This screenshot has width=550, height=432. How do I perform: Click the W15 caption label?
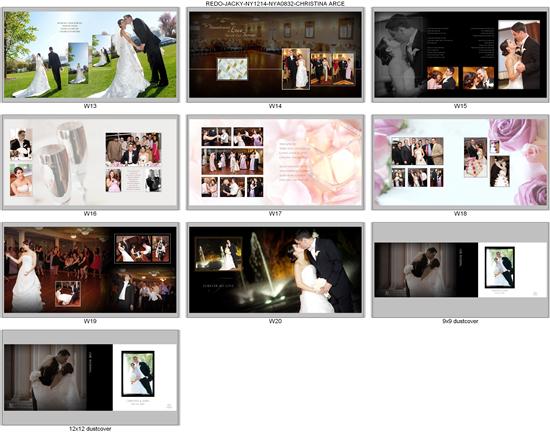[x=460, y=106]
